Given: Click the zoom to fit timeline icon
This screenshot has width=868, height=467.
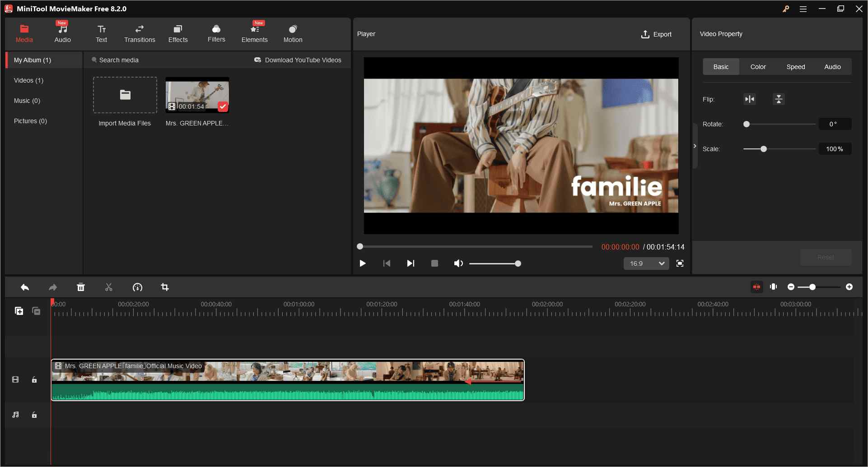Looking at the screenshot, I should (774, 287).
